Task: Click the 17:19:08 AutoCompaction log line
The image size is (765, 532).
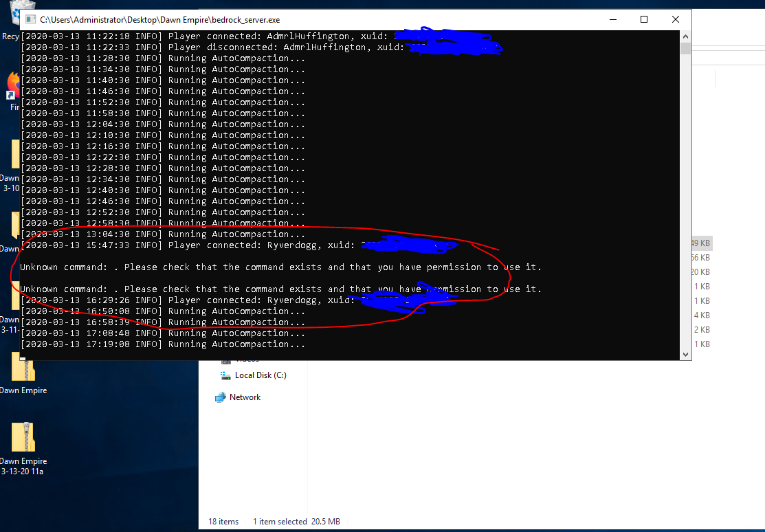Action: (163, 344)
